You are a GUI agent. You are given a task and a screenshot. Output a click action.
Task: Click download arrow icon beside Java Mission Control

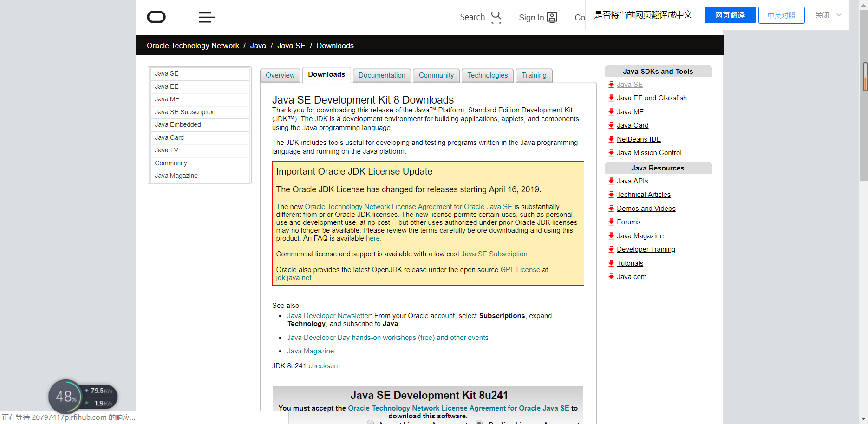[611, 153]
